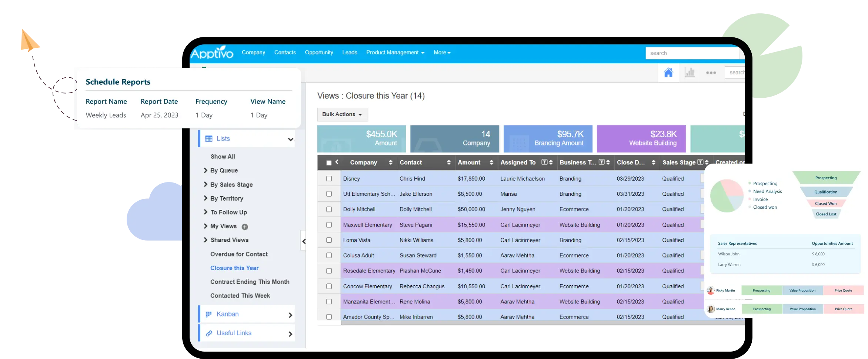Screen dimensions: 868x359
Task: Collapse the Lists panel chevron
Action: (x=290, y=139)
